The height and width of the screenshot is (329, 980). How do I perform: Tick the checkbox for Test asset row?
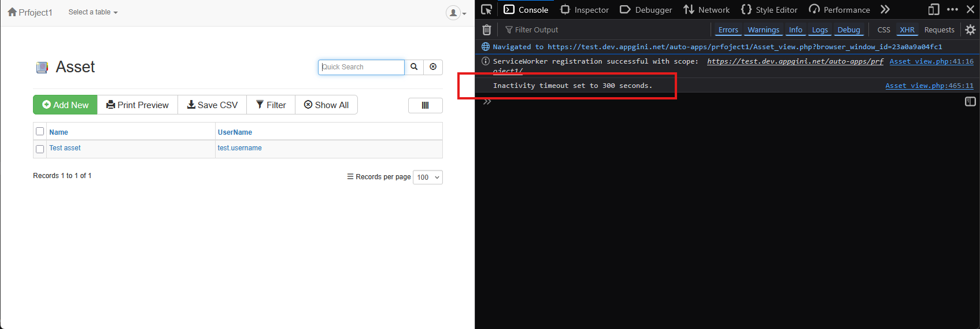[x=40, y=149]
